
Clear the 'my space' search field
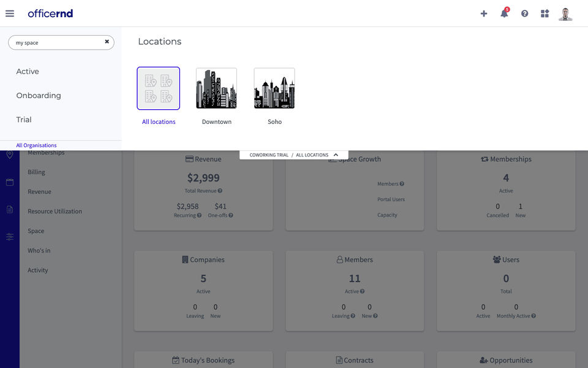tap(107, 42)
